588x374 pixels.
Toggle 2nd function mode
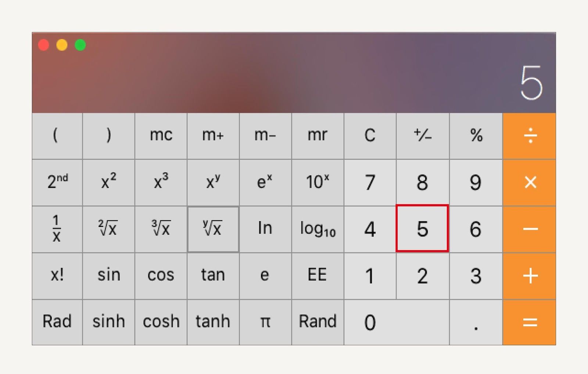coord(57,183)
